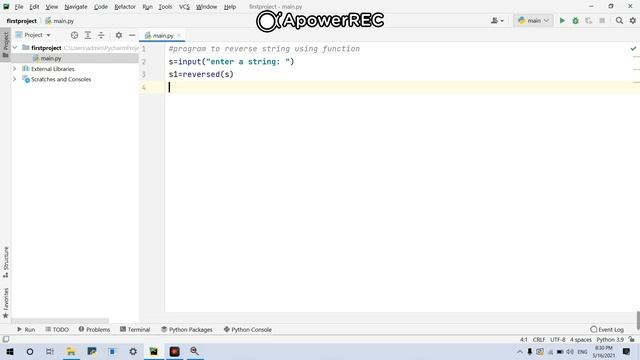Image resolution: width=640 pixels, height=360 pixels.
Task: Change CRLF line separator
Action: tap(539, 340)
